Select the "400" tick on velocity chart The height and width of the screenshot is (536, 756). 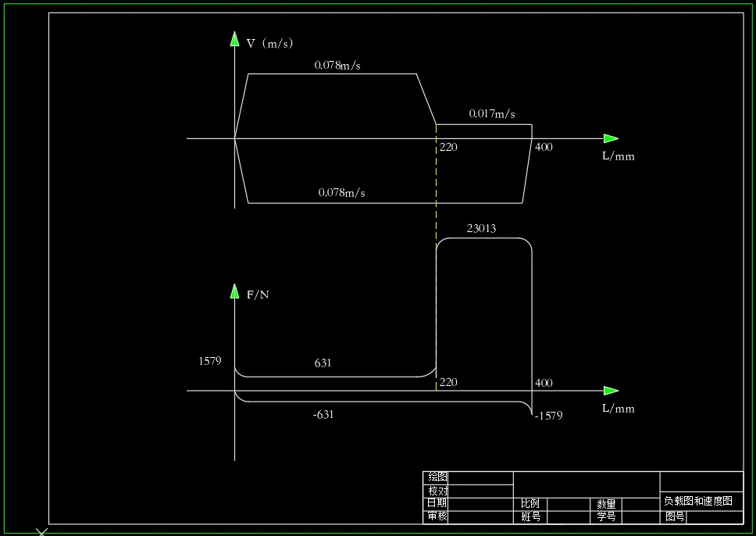click(544, 147)
